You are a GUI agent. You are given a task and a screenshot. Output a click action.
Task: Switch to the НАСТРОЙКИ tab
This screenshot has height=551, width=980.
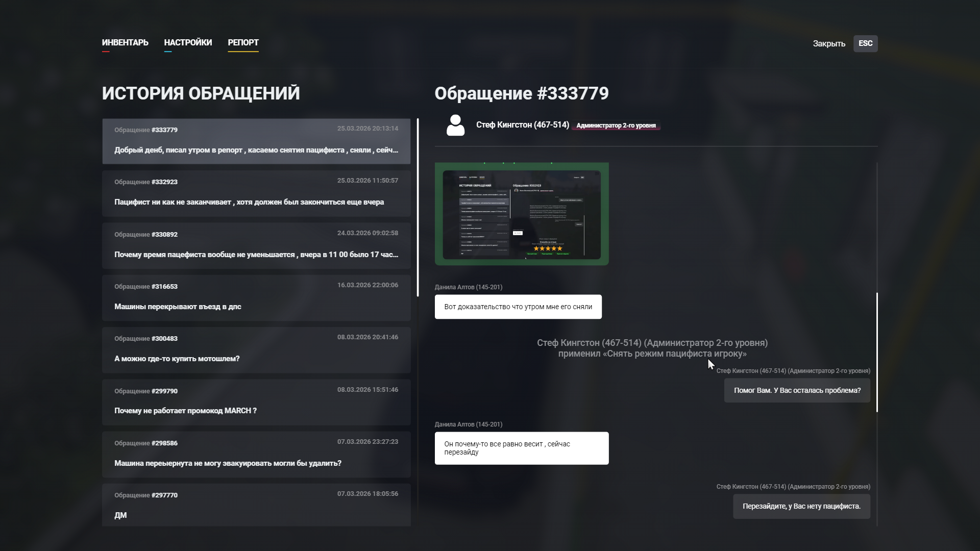click(188, 43)
